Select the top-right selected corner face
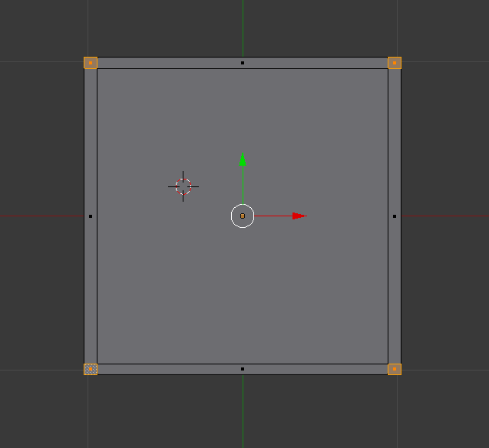The width and height of the screenshot is (489, 448). 395,63
